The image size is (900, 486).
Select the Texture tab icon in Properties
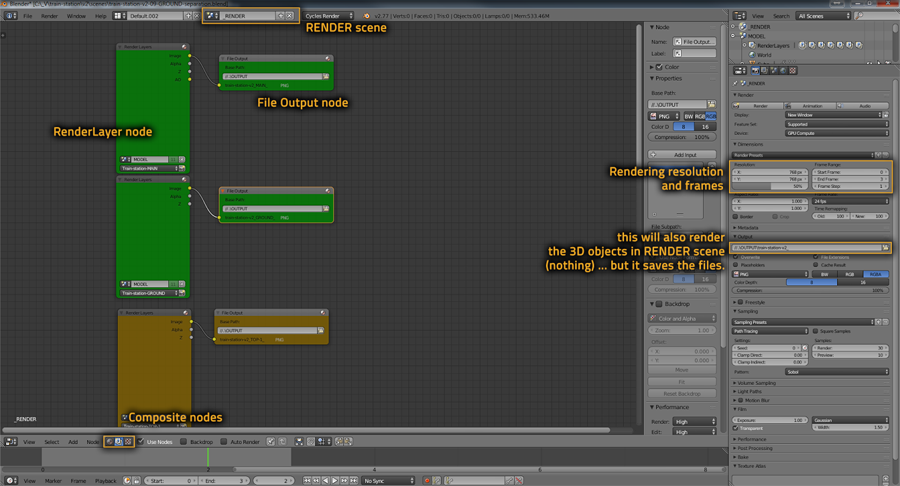point(793,71)
